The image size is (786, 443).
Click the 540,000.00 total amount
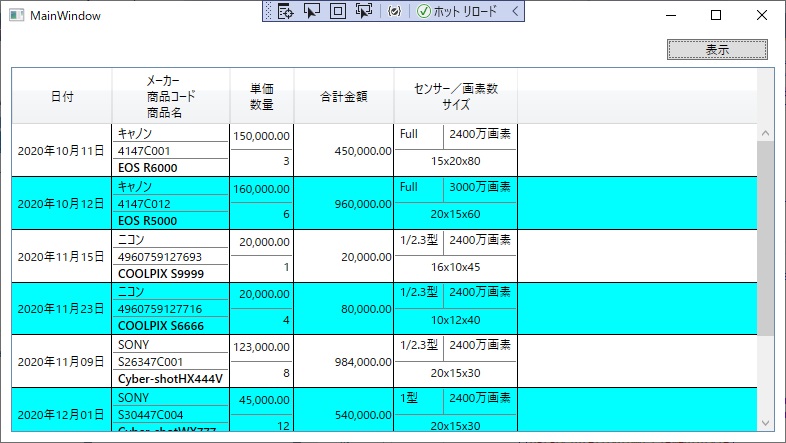[363, 415]
